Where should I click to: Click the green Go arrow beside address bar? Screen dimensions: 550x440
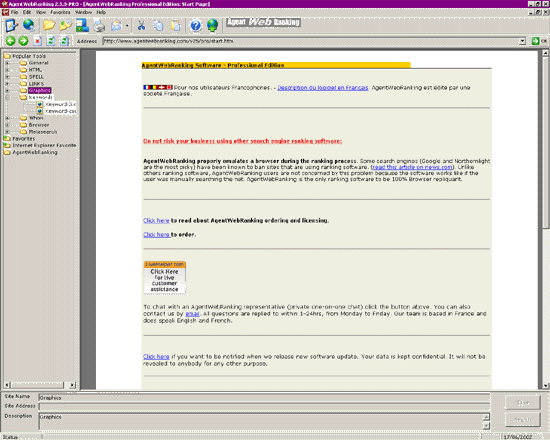coord(535,41)
